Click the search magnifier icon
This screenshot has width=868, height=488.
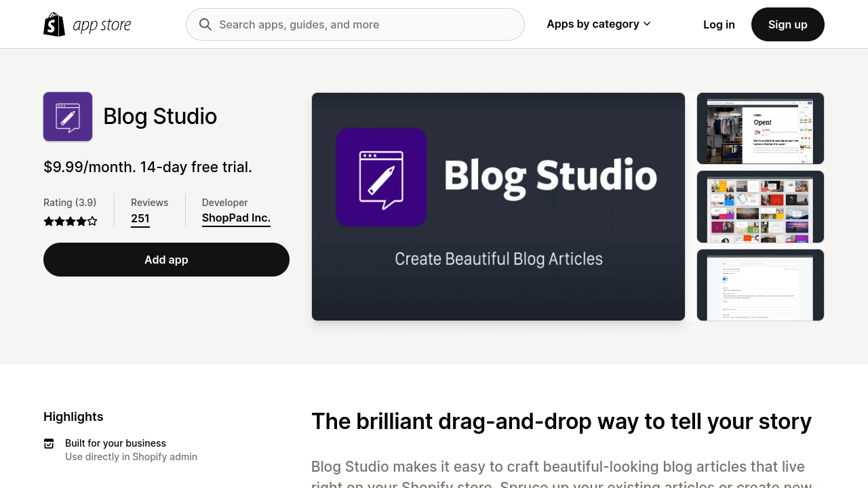205,24
